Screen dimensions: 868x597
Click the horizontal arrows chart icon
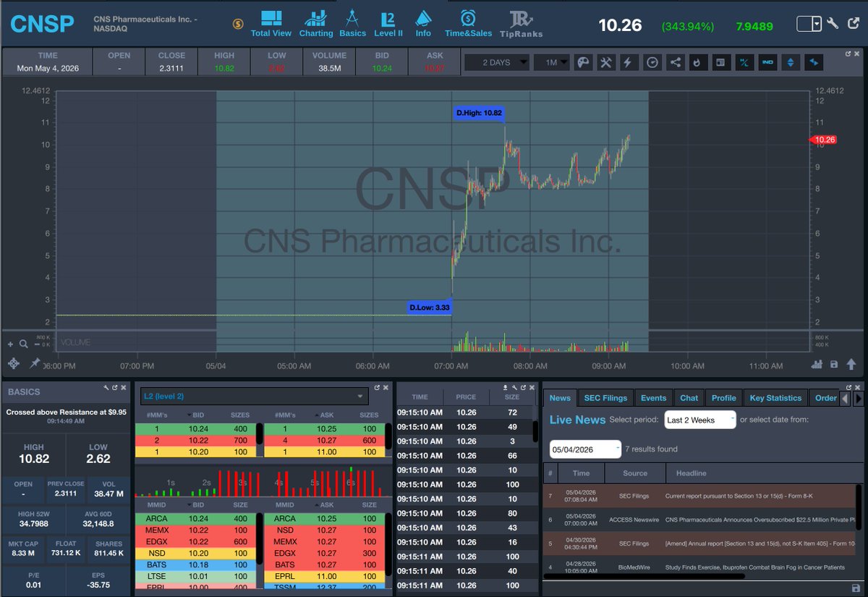pos(814,62)
